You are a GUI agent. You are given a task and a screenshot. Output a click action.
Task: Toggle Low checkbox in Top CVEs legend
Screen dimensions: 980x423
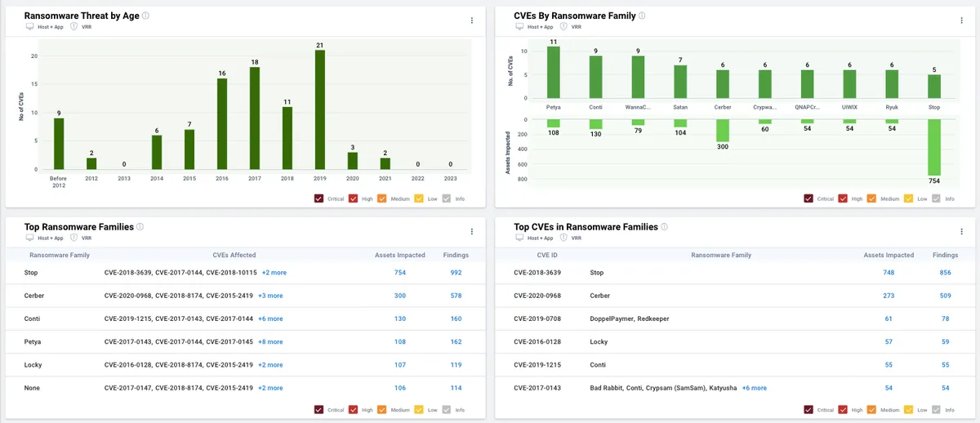908,409
